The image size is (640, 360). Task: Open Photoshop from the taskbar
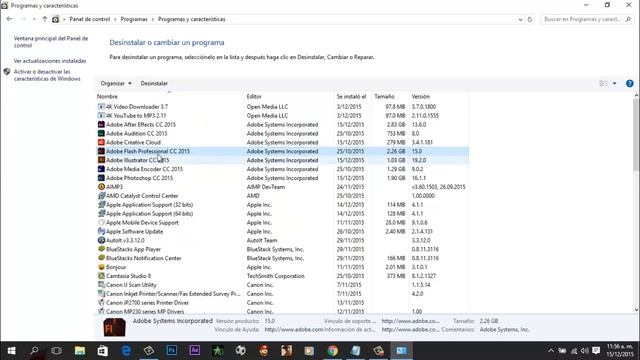(x=172, y=351)
